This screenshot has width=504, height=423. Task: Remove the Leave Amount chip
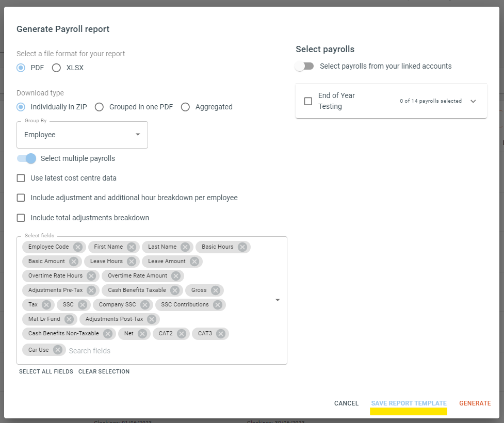tap(194, 262)
